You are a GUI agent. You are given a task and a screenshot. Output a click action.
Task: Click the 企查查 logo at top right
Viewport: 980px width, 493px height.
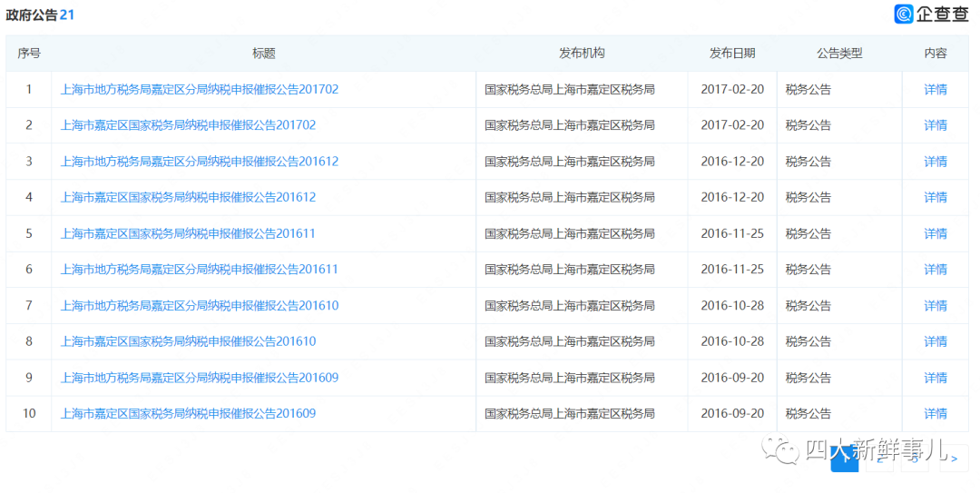click(931, 14)
